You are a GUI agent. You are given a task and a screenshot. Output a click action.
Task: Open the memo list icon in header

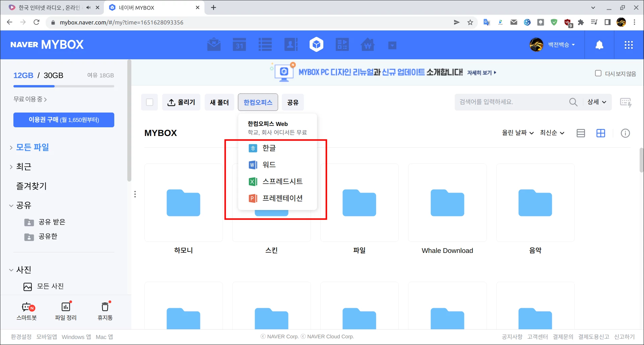click(265, 45)
